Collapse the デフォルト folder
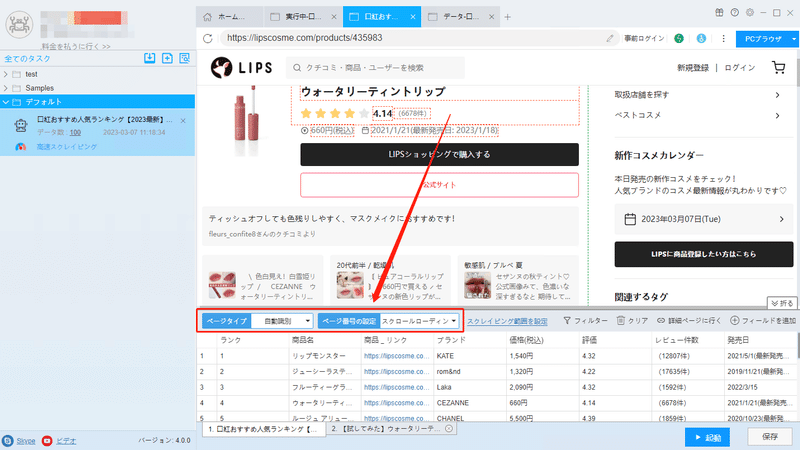 pyautogui.click(x=6, y=102)
